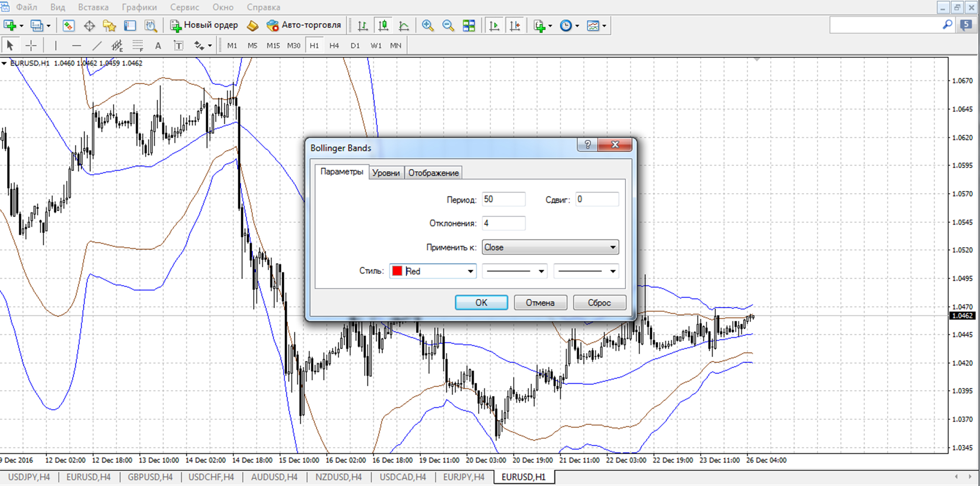The height and width of the screenshot is (486, 980).
Task: Toggle the Auto-trading button
Action: point(304,25)
